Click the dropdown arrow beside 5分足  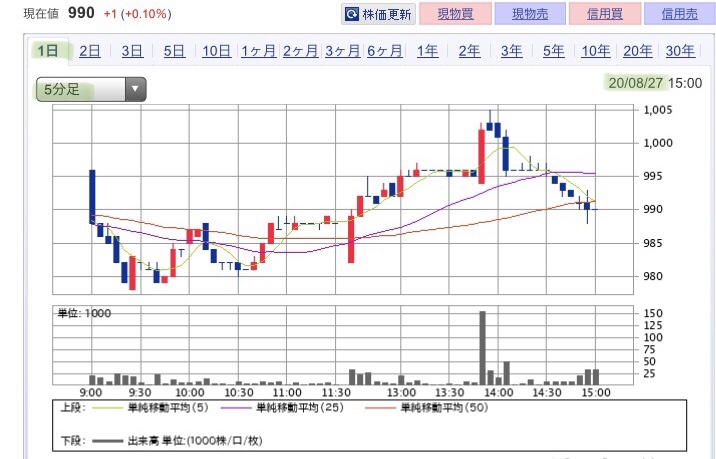[x=135, y=89]
